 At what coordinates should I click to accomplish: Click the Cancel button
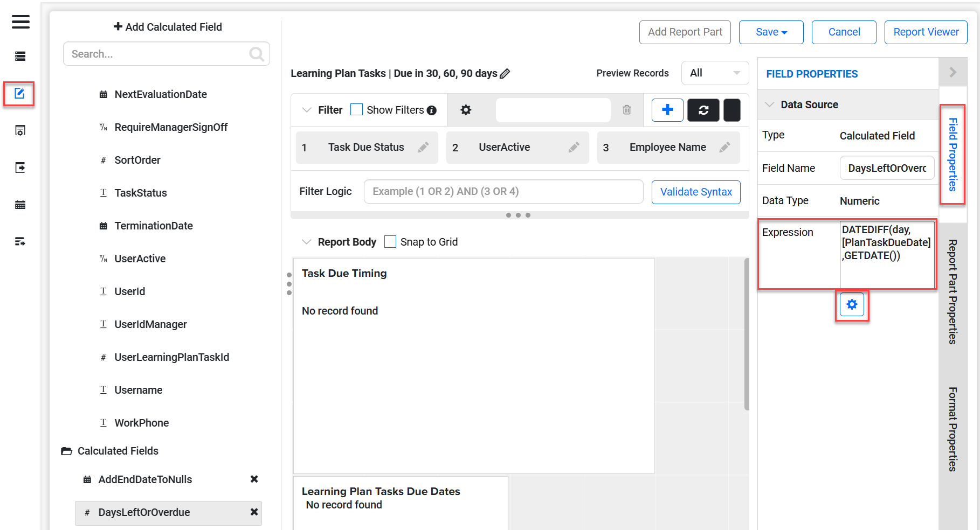844,32
